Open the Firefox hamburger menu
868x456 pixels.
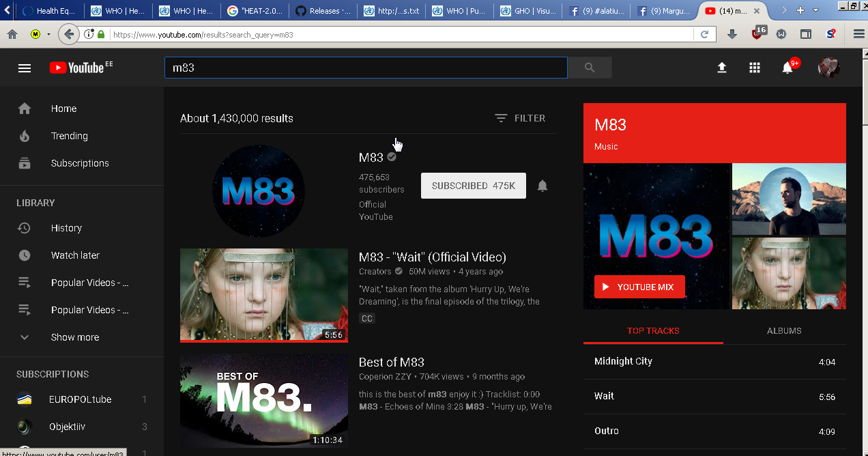coord(858,34)
